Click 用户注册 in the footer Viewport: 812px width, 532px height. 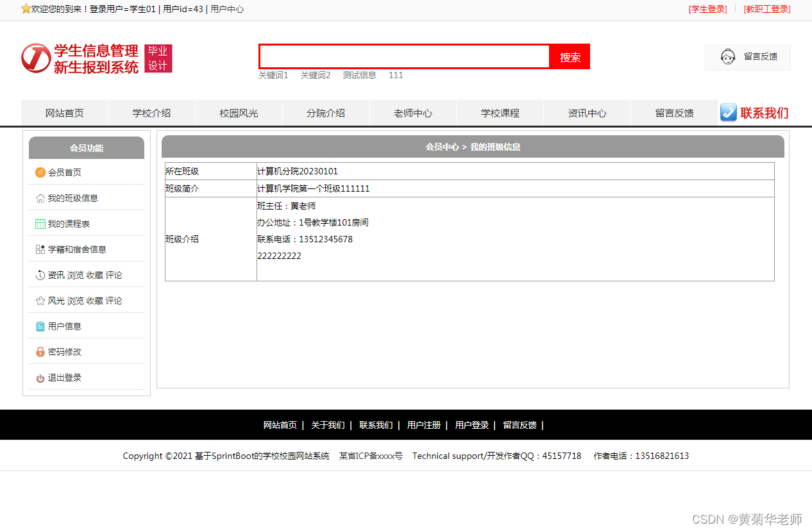(x=424, y=425)
